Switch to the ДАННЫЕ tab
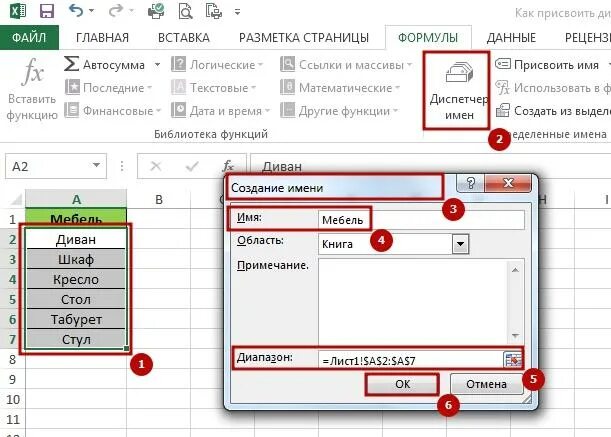The width and height of the screenshot is (611, 437). click(x=511, y=38)
